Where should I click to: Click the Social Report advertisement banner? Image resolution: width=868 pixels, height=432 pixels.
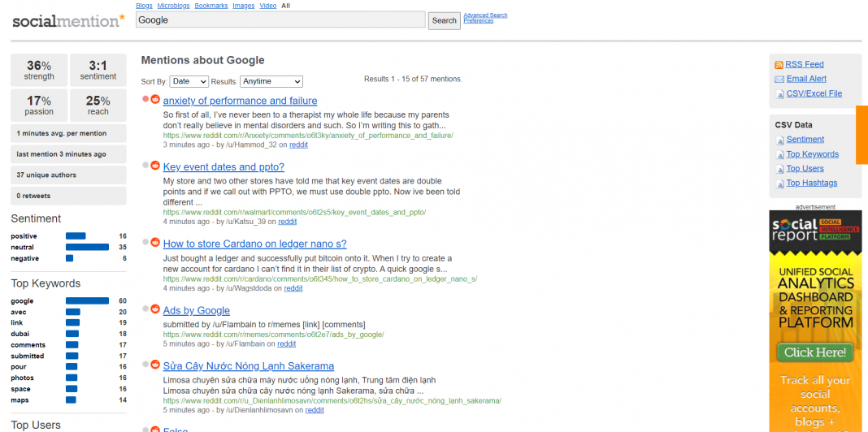(815, 321)
